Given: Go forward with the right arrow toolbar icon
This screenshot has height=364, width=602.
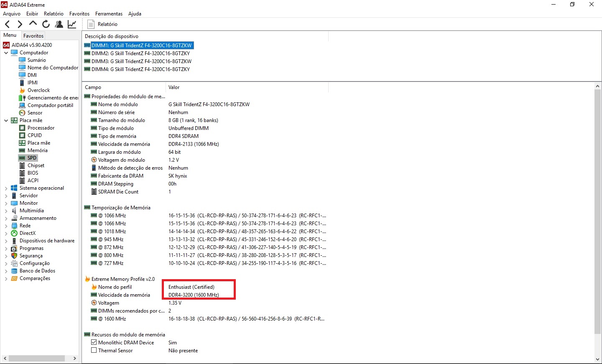Looking at the screenshot, I should tap(20, 24).
